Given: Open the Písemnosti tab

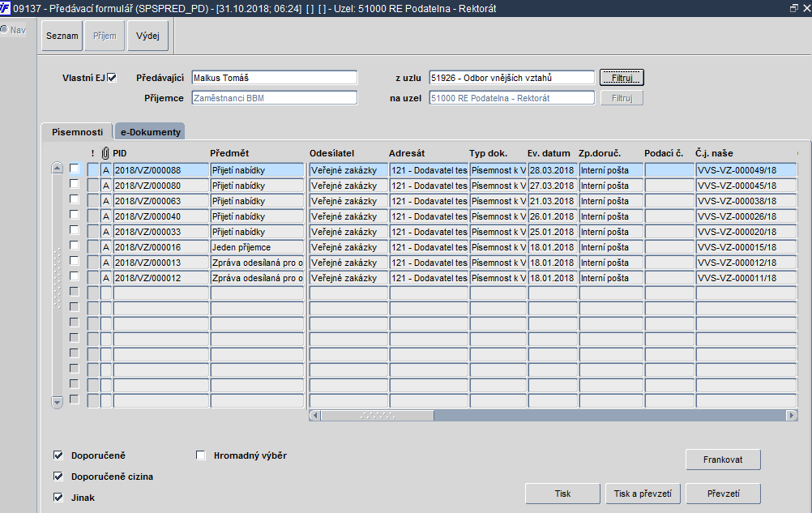Looking at the screenshot, I should coord(77,132).
